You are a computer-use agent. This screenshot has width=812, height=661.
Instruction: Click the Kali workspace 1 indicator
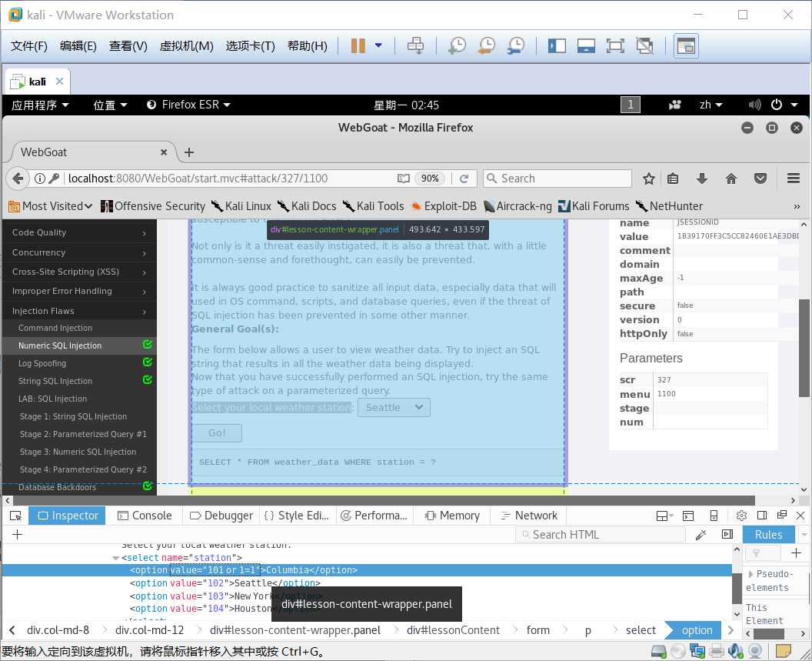pos(631,105)
